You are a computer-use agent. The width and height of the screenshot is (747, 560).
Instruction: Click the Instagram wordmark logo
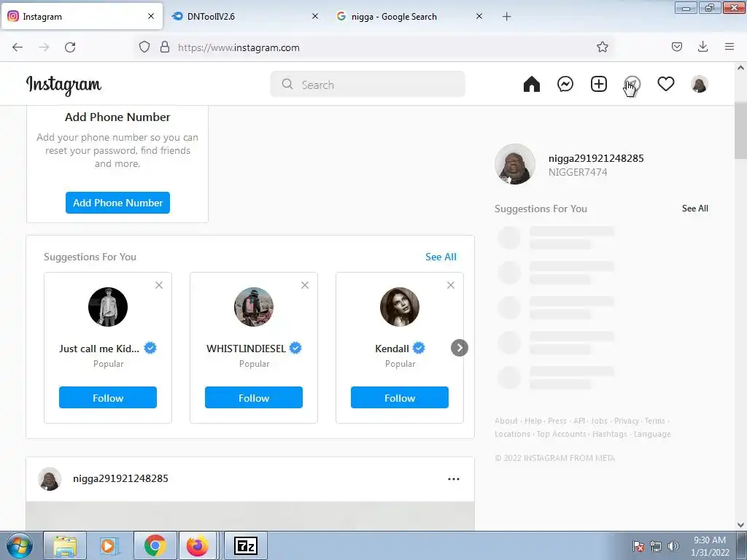pyautogui.click(x=64, y=85)
